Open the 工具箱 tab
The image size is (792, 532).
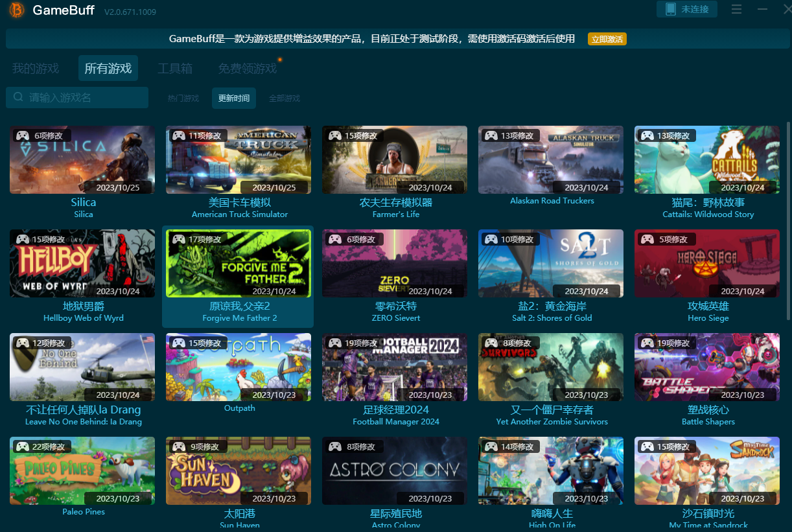175,68
